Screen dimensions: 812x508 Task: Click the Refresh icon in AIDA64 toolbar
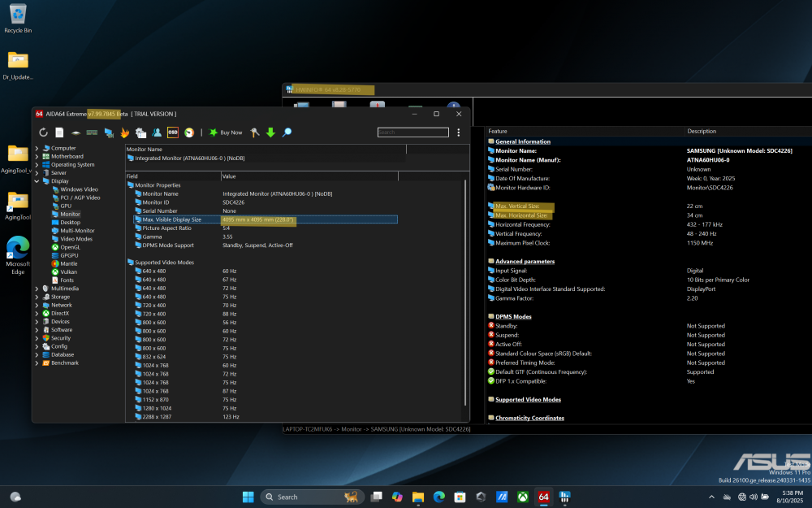(44, 132)
